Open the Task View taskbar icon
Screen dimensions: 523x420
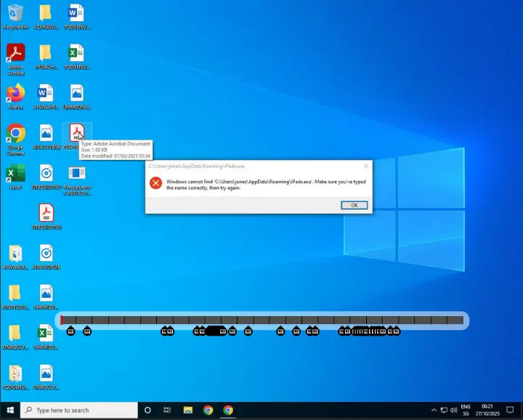168,410
